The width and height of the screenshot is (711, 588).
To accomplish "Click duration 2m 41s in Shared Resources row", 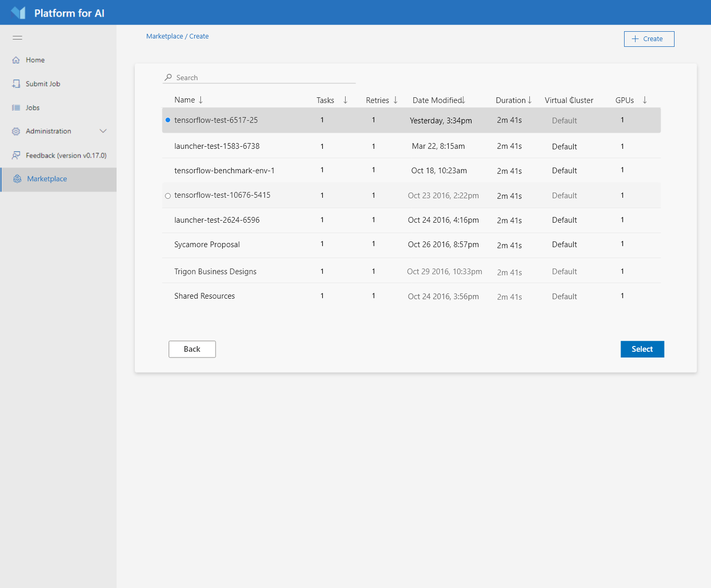I will coord(510,297).
